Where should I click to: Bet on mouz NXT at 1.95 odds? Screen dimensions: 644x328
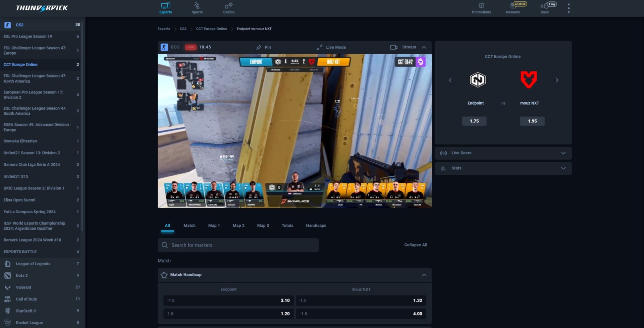tap(532, 121)
